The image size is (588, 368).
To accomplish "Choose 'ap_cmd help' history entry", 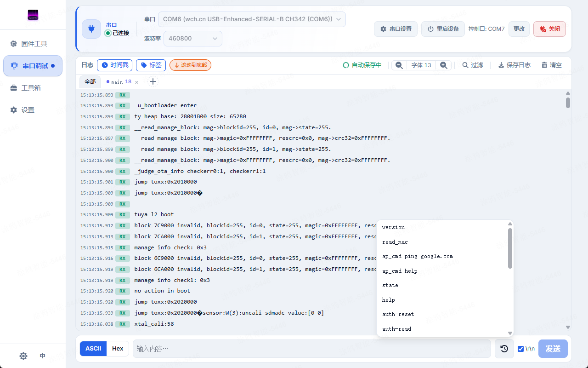I will 442,271.
